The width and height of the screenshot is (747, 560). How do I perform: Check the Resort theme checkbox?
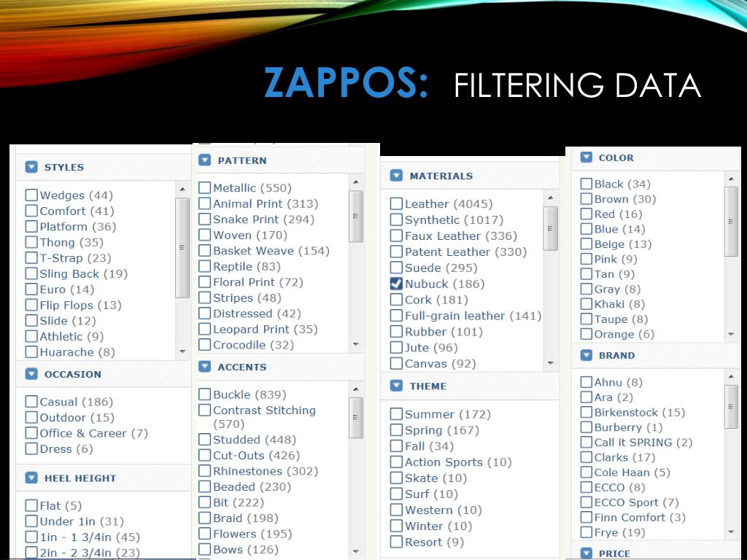tap(396, 542)
